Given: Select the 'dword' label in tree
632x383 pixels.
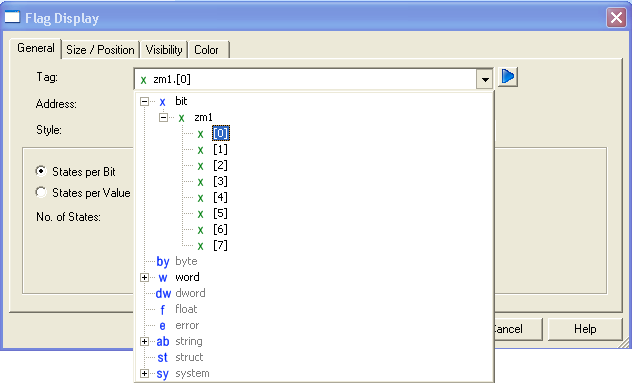Looking at the screenshot, I should pos(190,293).
